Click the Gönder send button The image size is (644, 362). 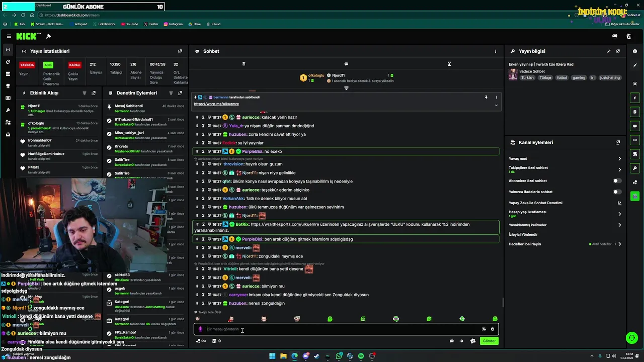pyautogui.click(x=489, y=341)
